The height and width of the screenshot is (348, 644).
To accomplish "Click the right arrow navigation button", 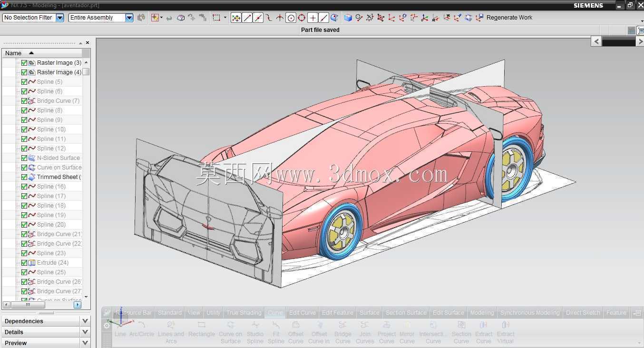I will (640, 41).
